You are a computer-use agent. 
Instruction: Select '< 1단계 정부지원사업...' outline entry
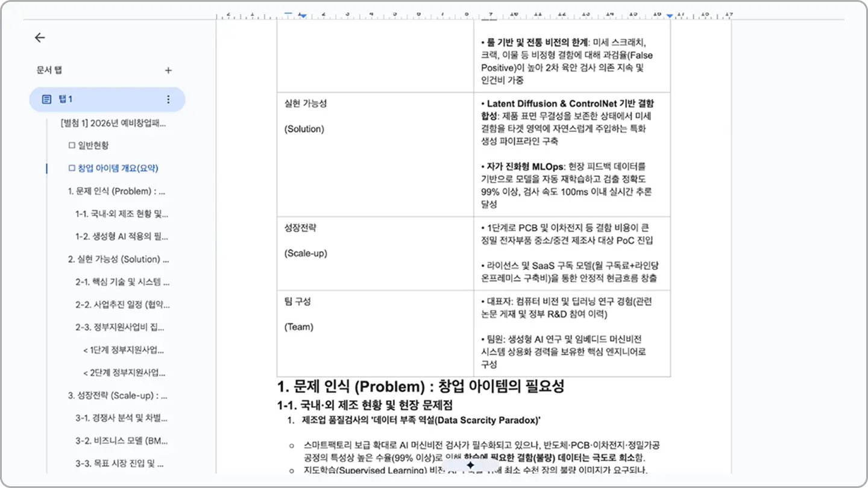tap(124, 350)
